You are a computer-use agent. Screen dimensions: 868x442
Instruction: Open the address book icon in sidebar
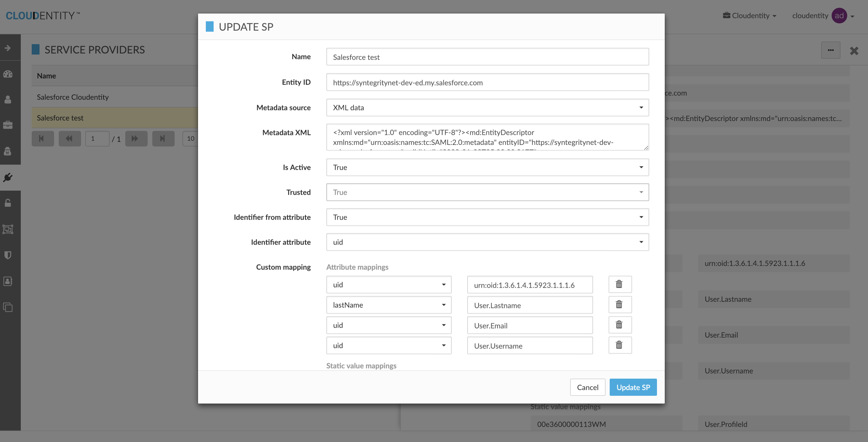pos(8,281)
